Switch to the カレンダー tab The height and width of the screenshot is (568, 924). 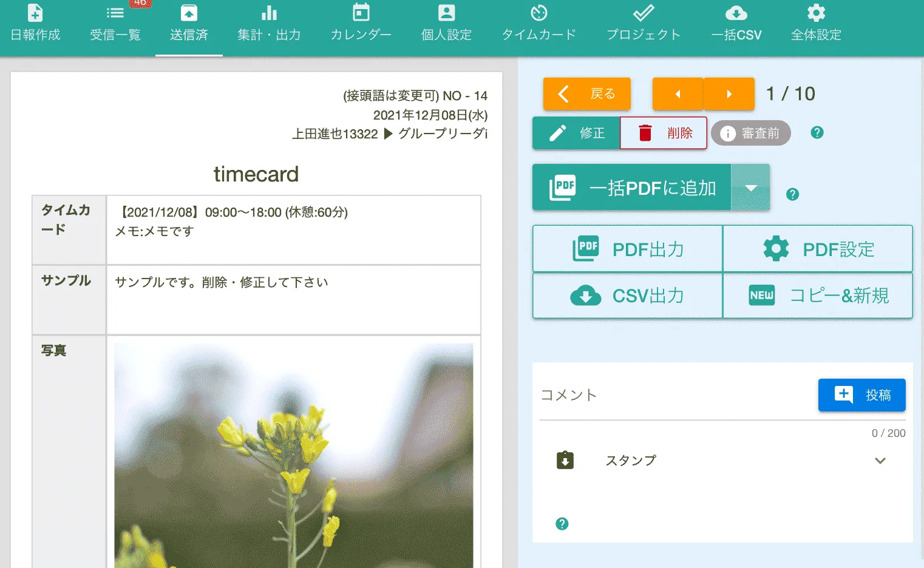[x=361, y=23]
